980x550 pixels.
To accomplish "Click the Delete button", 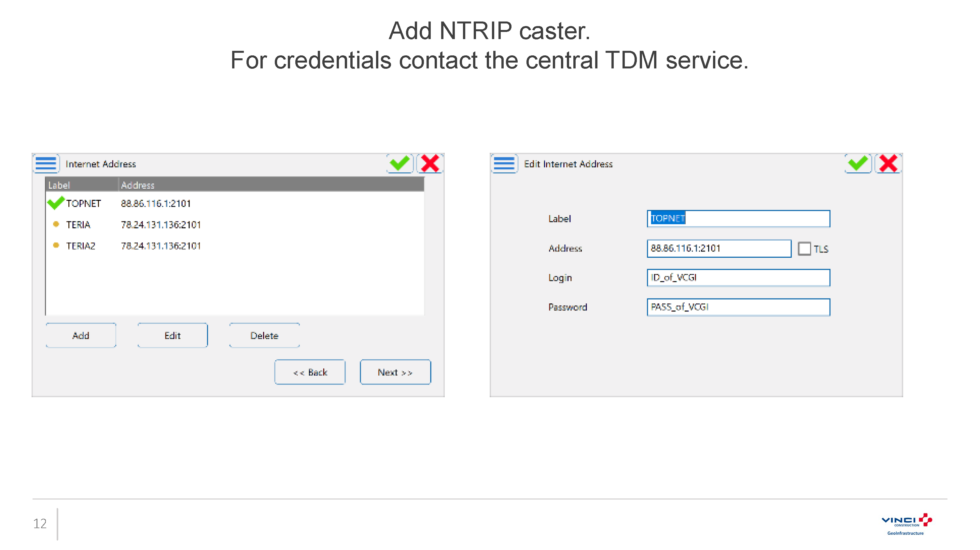I will [x=264, y=335].
